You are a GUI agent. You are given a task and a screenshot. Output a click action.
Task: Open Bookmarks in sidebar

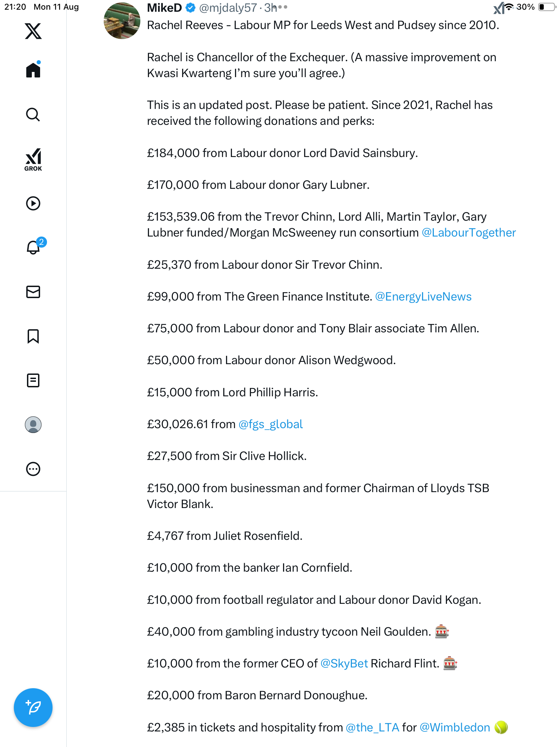tap(33, 336)
